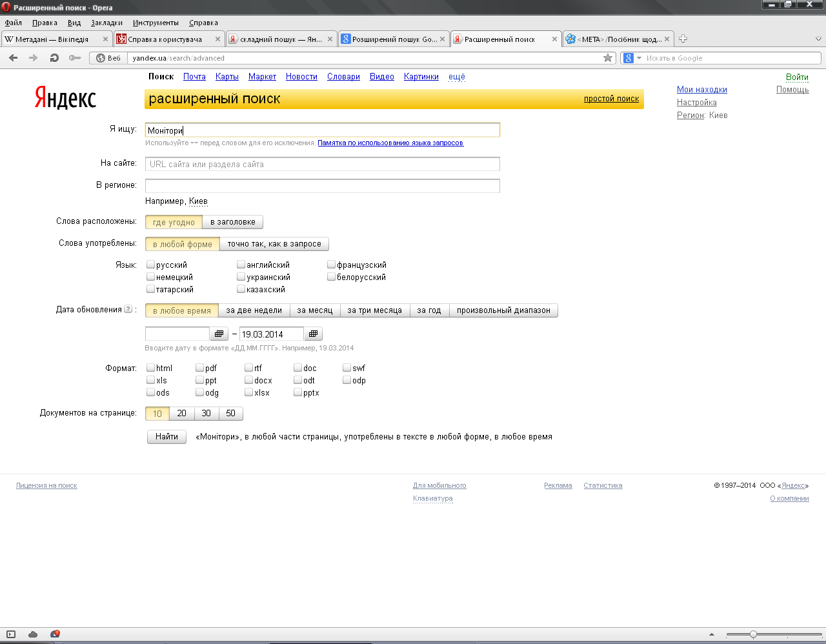Select the за месяц date range
Viewport: 826px width, 644px height.
314,310
